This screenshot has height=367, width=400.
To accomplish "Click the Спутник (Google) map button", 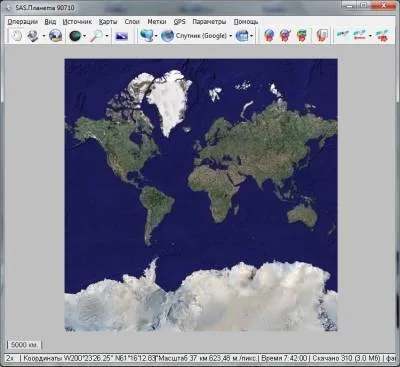I will coord(194,36).
